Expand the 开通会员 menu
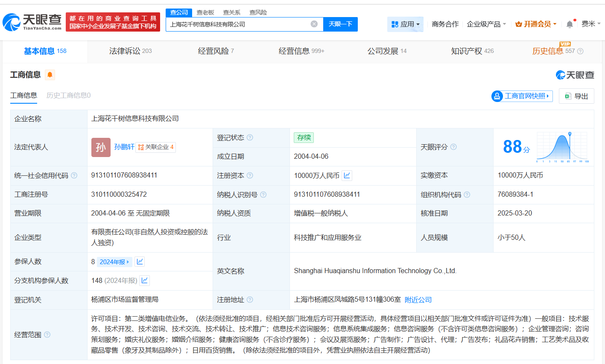605x364 pixels. [x=535, y=24]
